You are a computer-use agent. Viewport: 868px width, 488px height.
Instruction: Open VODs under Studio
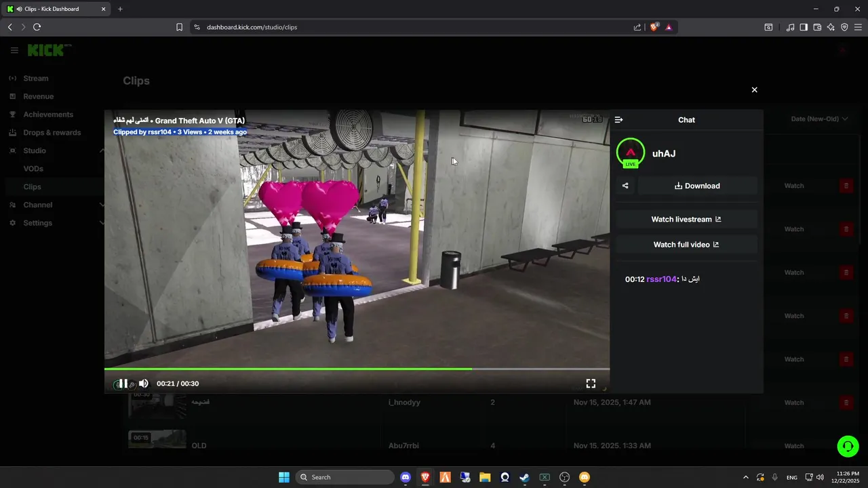(x=33, y=169)
